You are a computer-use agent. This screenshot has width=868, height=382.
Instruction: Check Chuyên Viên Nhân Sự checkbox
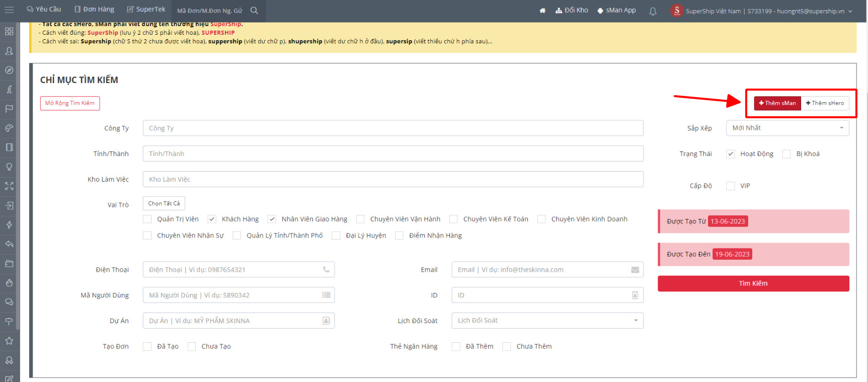click(147, 236)
